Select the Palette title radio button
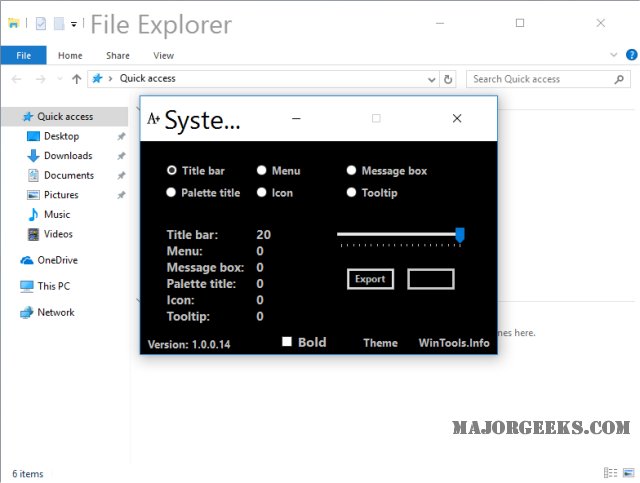640x483 pixels. (171, 192)
